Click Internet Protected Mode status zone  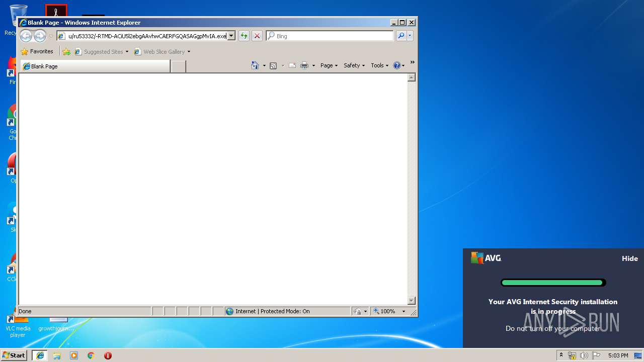pos(287,311)
